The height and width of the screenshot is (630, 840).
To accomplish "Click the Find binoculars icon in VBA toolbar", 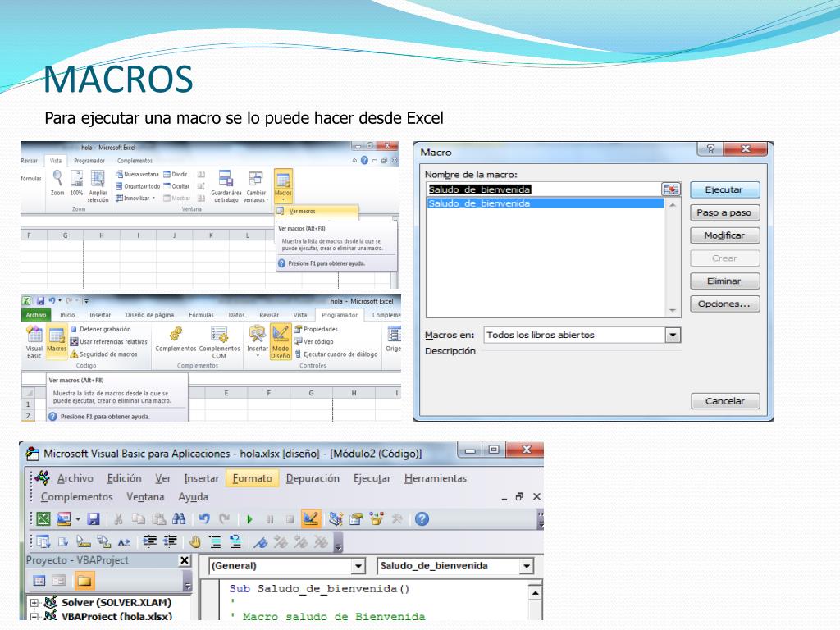I will (x=178, y=518).
